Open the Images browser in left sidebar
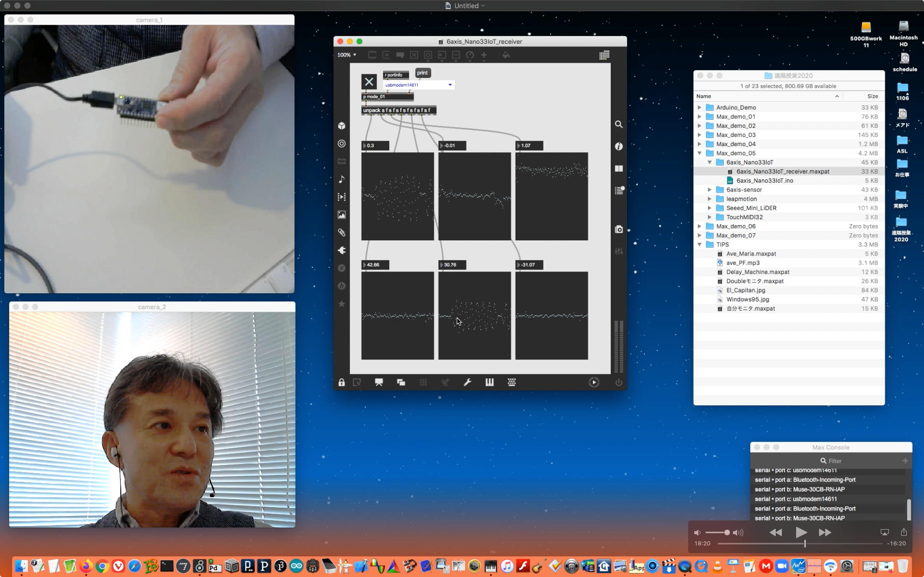 click(341, 215)
